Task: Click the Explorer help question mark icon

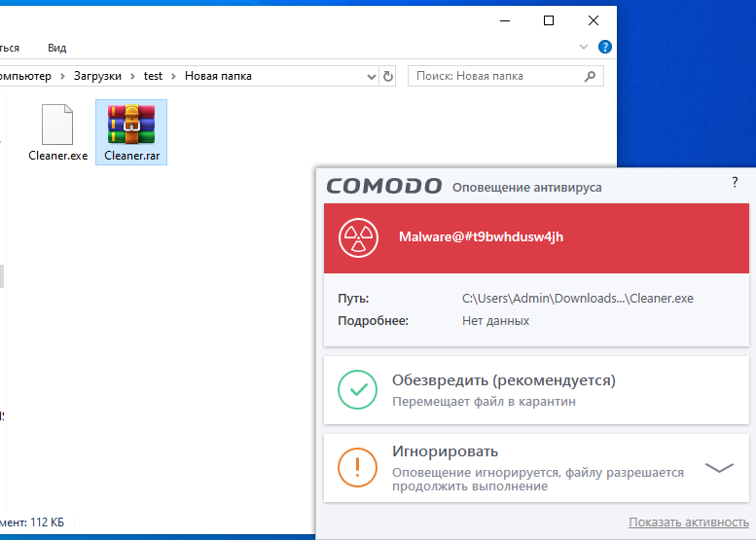Action: click(x=604, y=47)
